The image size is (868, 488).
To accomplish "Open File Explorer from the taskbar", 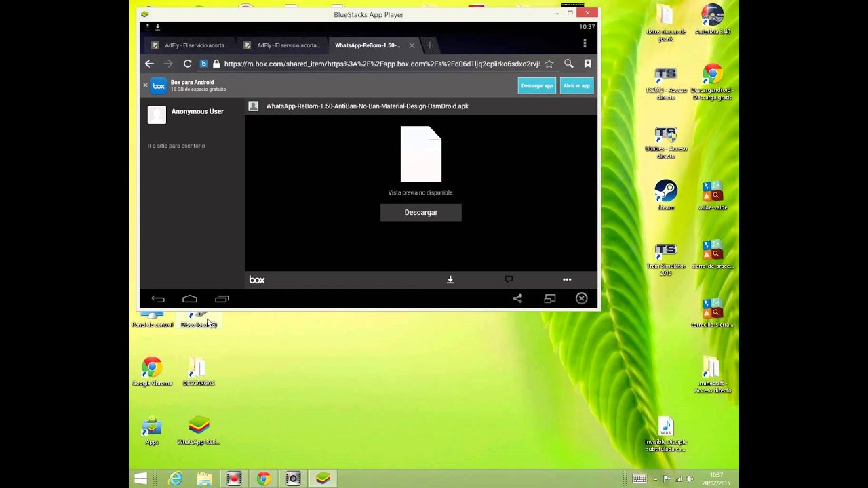I will (x=205, y=479).
